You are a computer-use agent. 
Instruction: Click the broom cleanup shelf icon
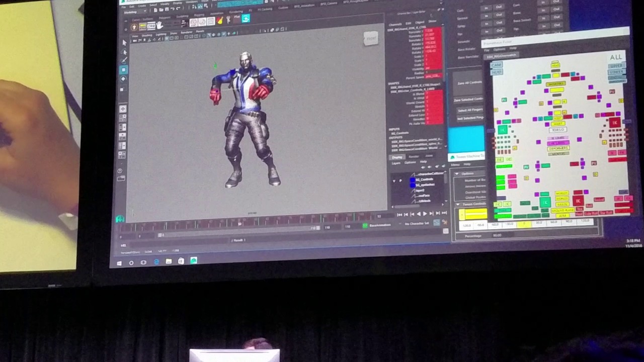click(x=220, y=20)
